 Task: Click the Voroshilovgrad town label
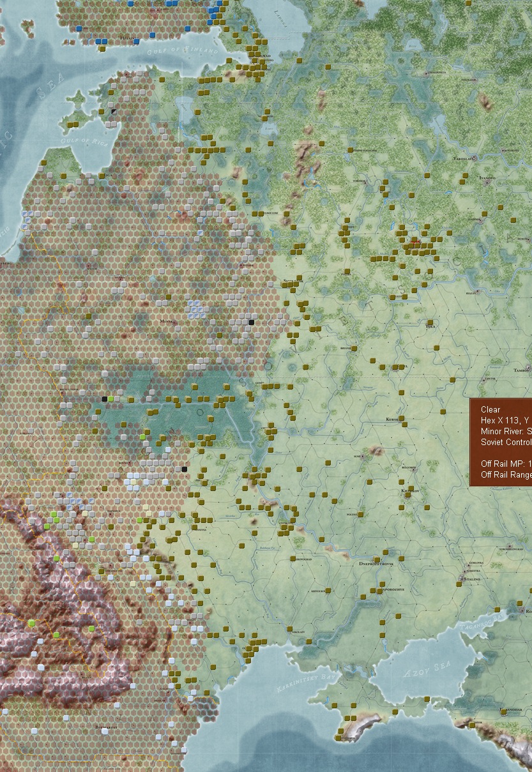[x=512, y=548]
